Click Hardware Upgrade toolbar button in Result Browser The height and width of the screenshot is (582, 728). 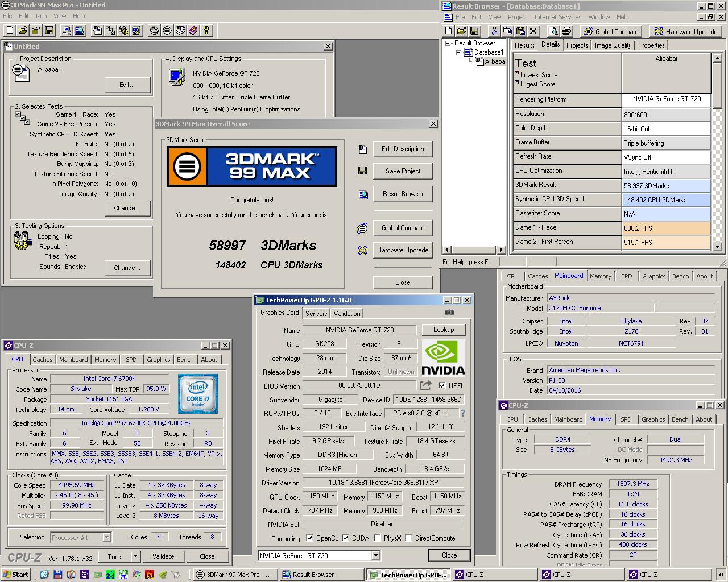point(685,31)
